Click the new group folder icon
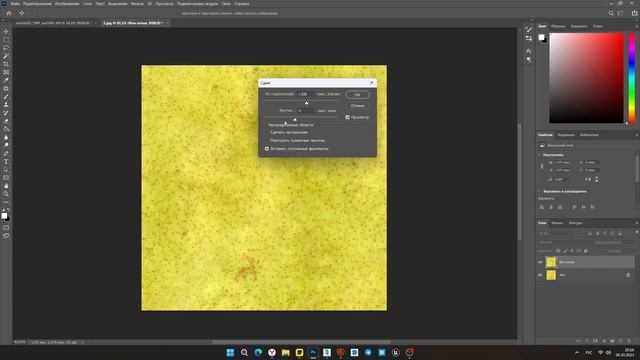The image size is (640, 360). [x=612, y=340]
